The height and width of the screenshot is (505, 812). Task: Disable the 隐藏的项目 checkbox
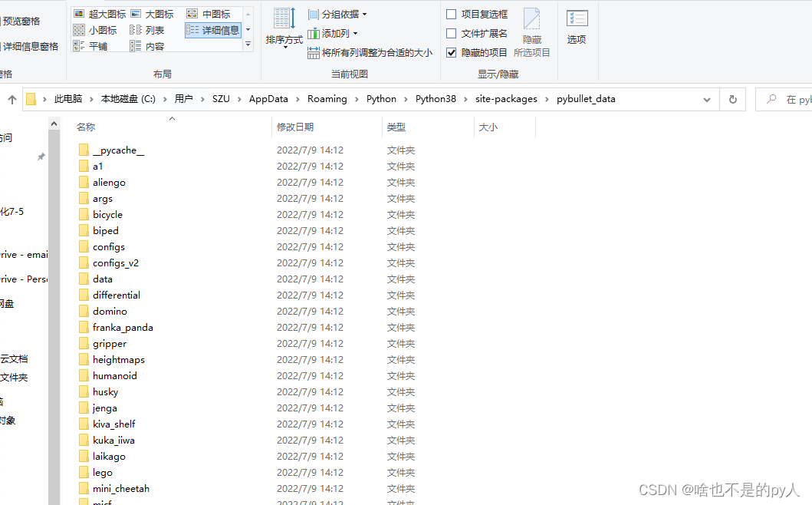click(x=452, y=53)
